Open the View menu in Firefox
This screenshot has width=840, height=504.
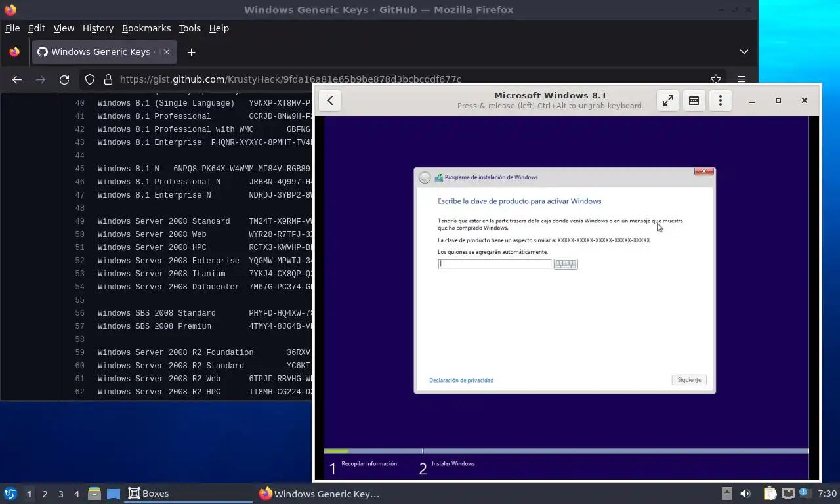(x=64, y=28)
